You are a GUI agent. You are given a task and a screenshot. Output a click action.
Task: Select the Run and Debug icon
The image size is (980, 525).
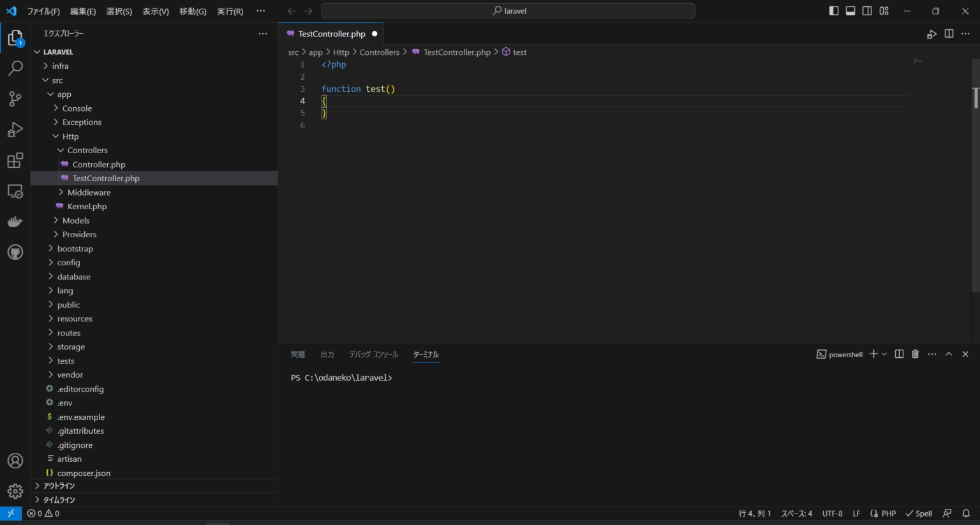point(15,129)
